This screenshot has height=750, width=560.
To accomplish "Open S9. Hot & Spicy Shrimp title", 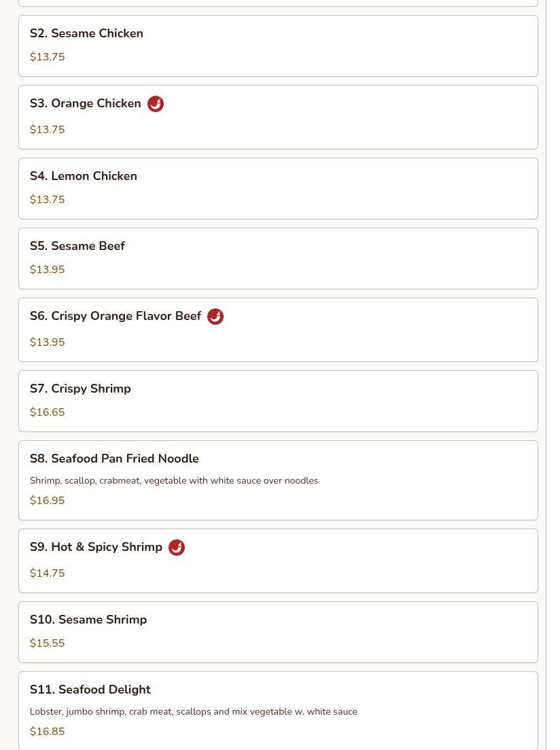I will [96, 547].
